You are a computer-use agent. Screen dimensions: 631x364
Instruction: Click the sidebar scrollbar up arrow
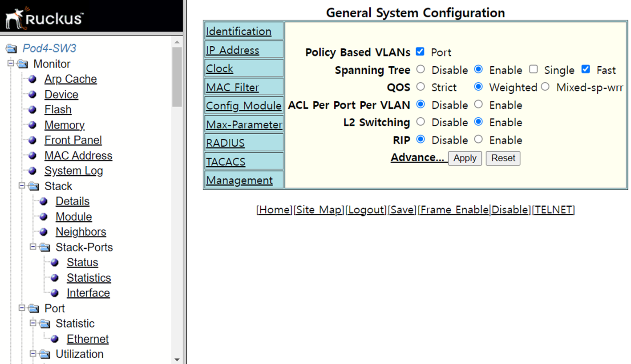tap(177, 42)
